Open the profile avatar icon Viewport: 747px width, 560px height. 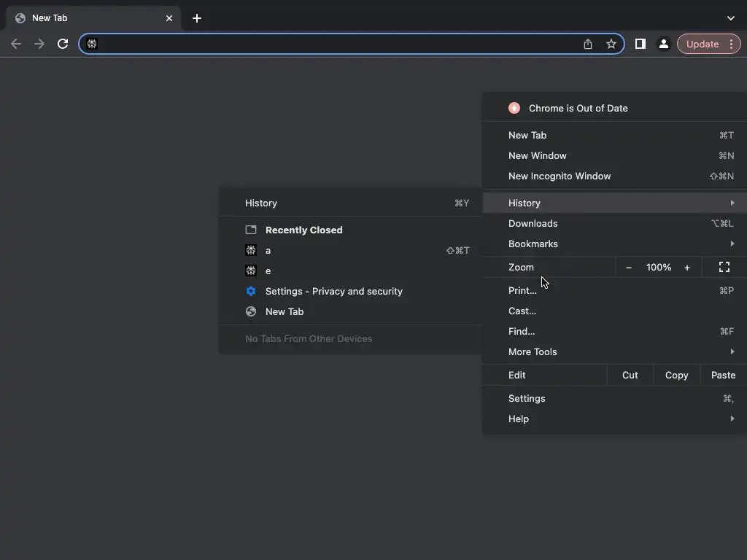click(x=664, y=44)
